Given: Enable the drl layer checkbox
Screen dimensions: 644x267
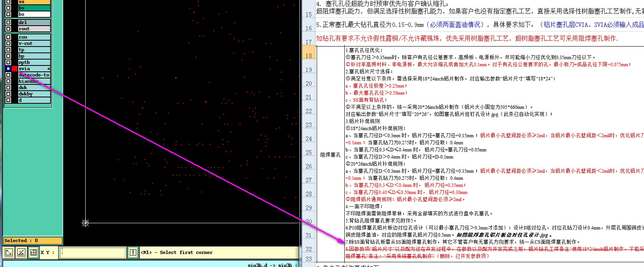Looking at the screenshot, I should [8, 22].
